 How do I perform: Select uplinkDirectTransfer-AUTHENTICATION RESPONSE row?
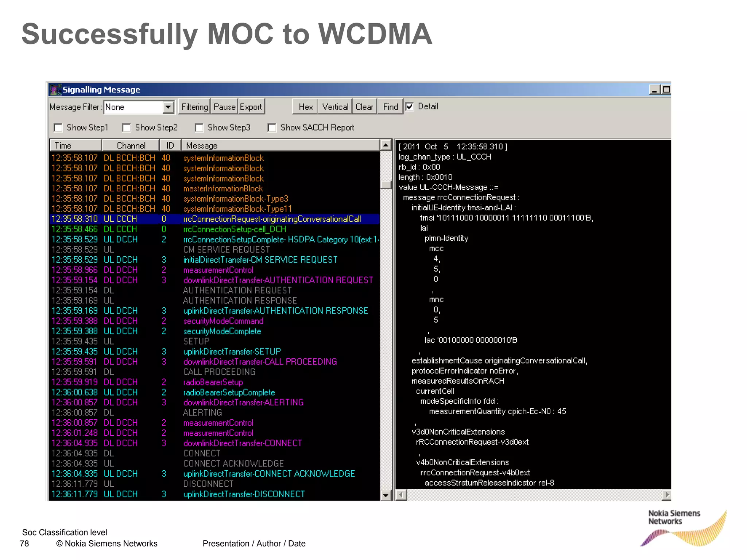tap(214, 311)
